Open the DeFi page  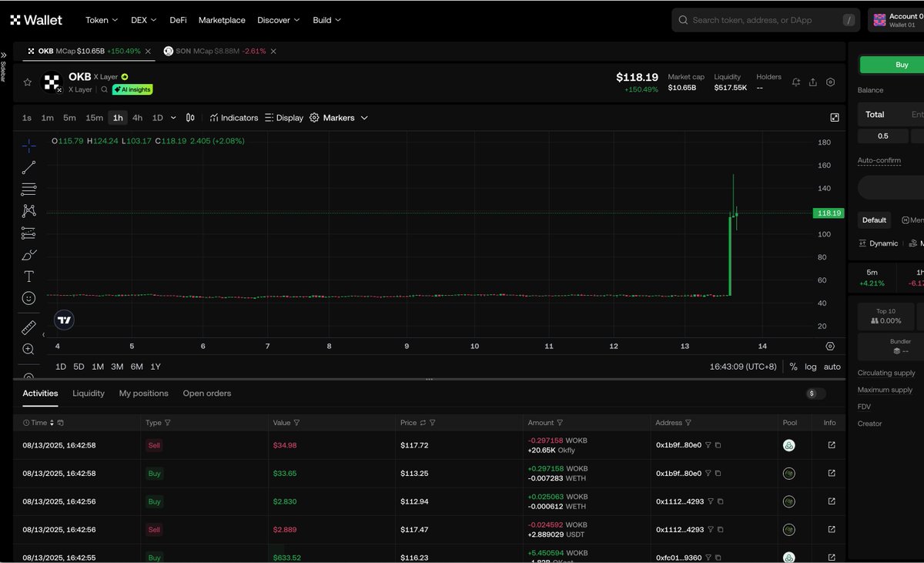tap(178, 20)
